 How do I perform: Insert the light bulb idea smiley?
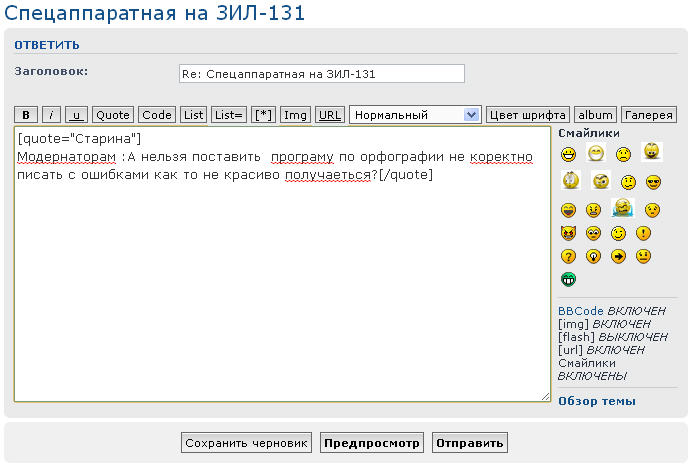click(x=593, y=256)
